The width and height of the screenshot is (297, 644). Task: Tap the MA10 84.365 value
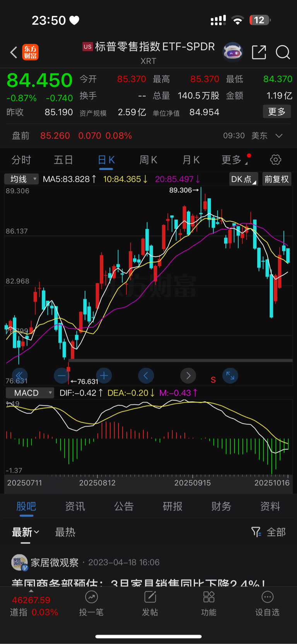coord(125,179)
